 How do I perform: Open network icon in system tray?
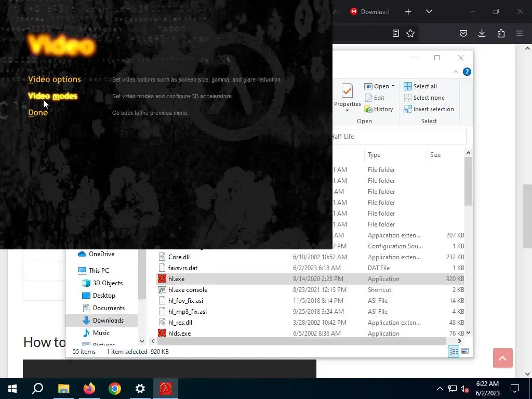pyautogui.click(x=453, y=389)
